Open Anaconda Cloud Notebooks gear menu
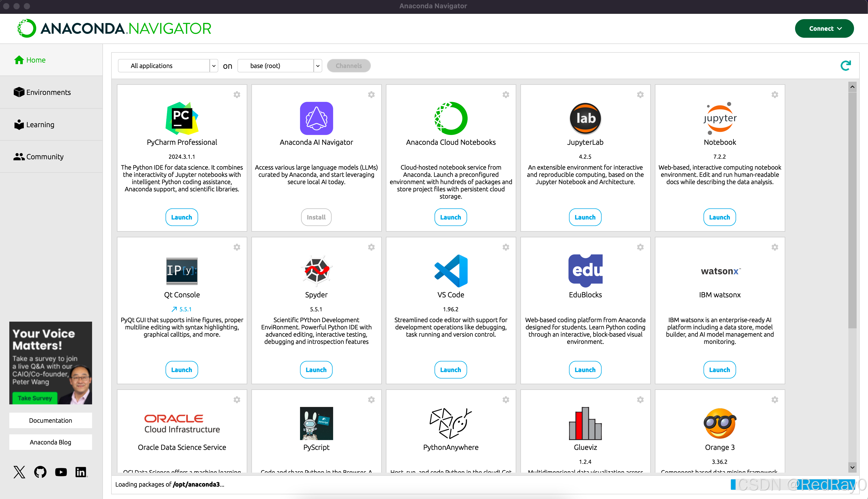Viewport: 868px width, 499px height. 506,95
